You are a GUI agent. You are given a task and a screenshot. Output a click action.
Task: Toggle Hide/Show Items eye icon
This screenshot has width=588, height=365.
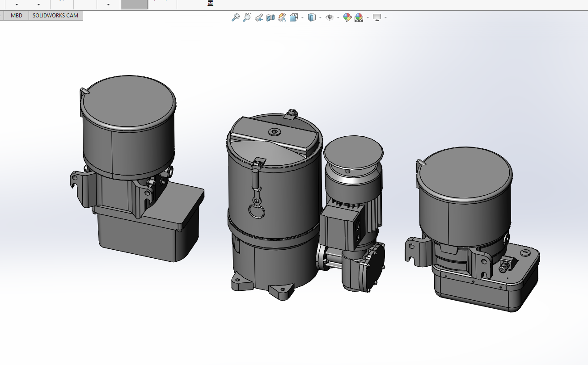coord(330,18)
